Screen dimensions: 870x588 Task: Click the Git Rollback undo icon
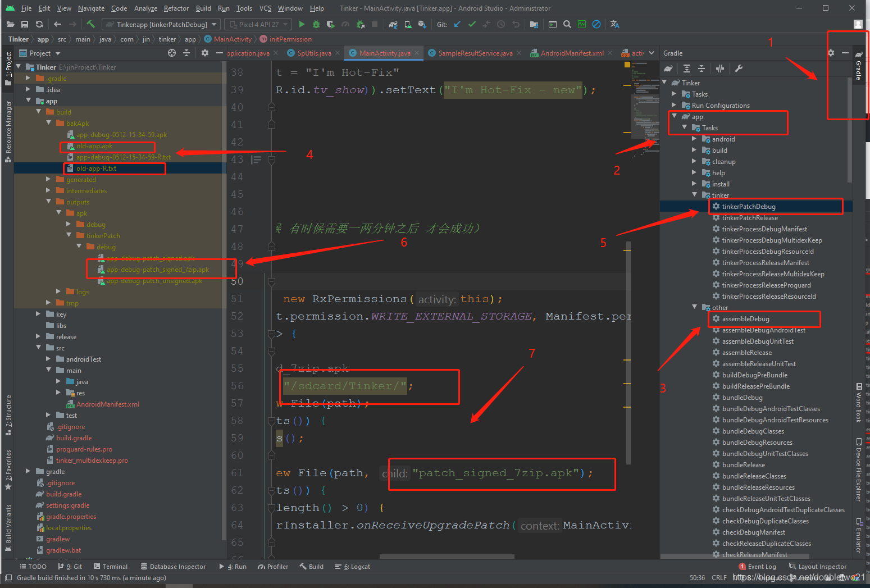(x=516, y=24)
